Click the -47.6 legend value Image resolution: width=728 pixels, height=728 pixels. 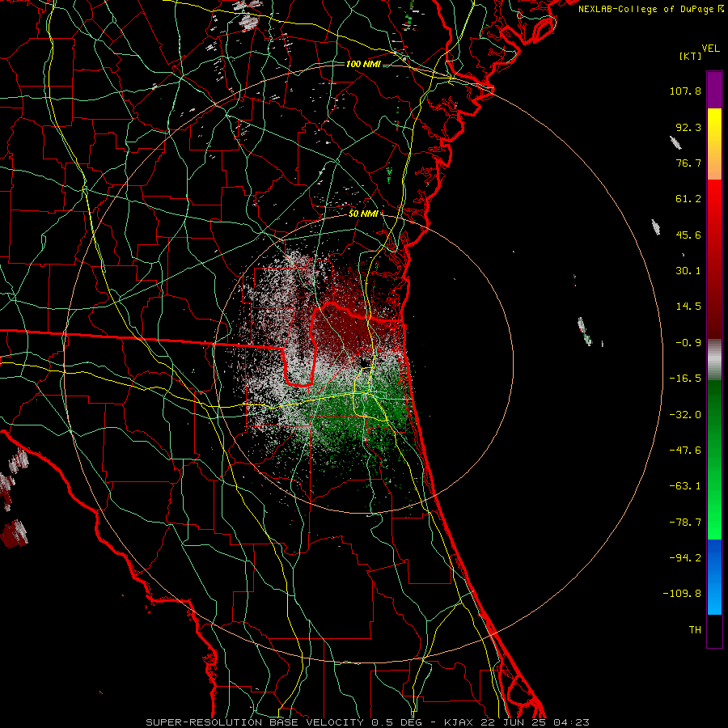click(685, 451)
